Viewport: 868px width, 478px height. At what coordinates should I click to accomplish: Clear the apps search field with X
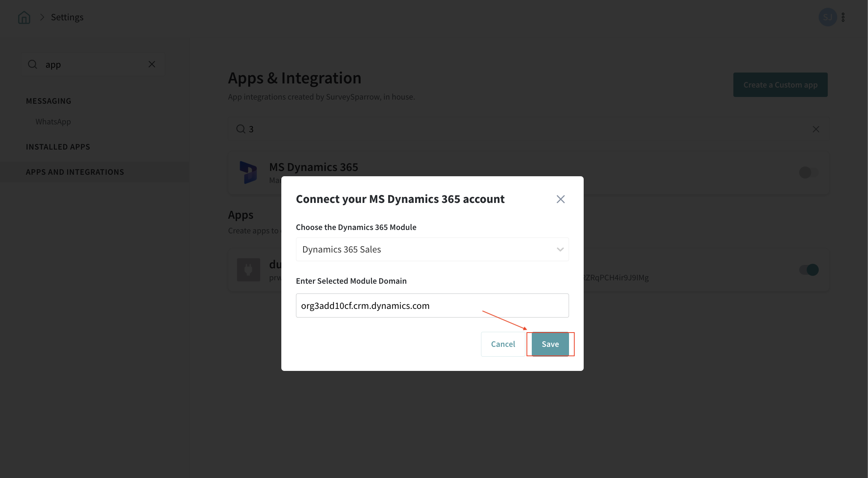click(816, 129)
